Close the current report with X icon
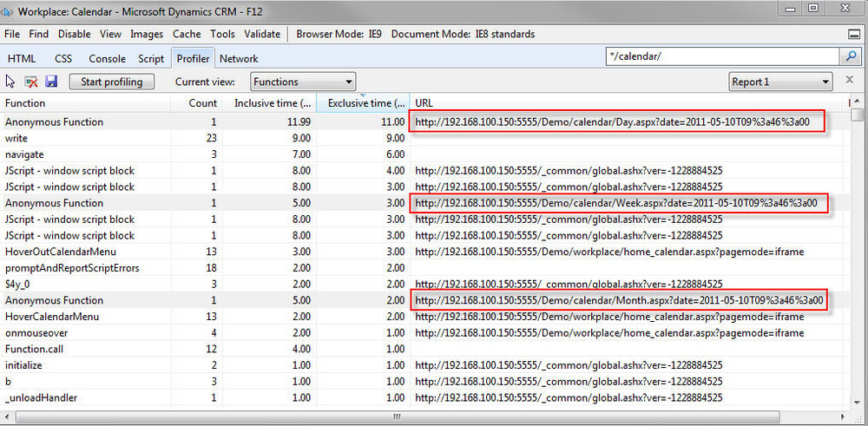 click(x=850, y=82)
